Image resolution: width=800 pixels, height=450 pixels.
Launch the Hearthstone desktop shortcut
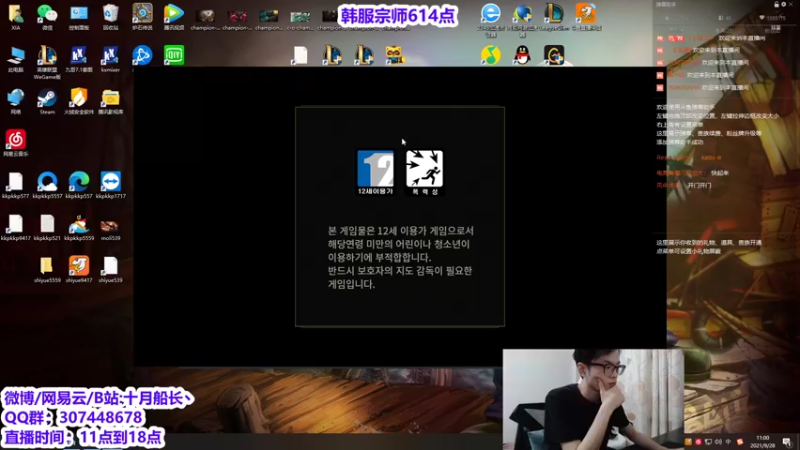[142, 17]
